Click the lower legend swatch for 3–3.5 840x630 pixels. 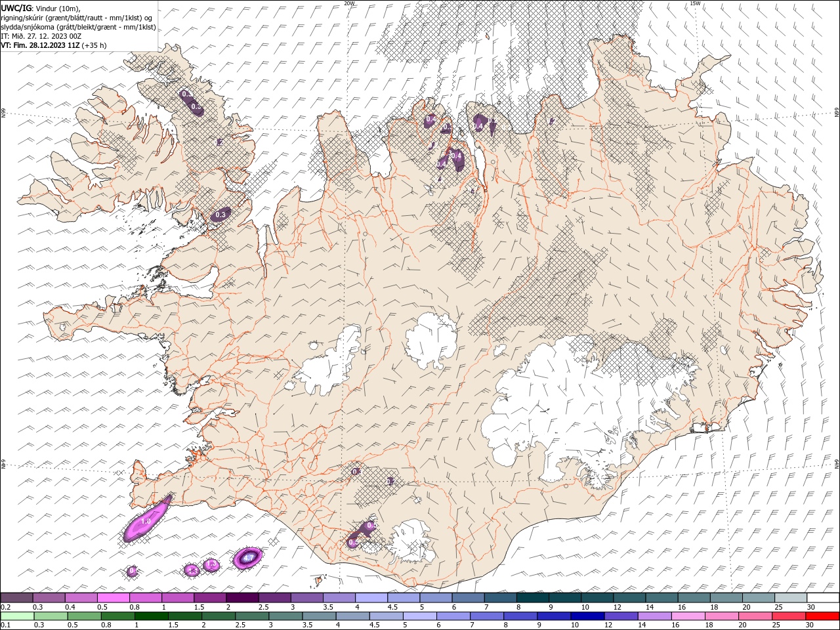click(x=285, y=616)
